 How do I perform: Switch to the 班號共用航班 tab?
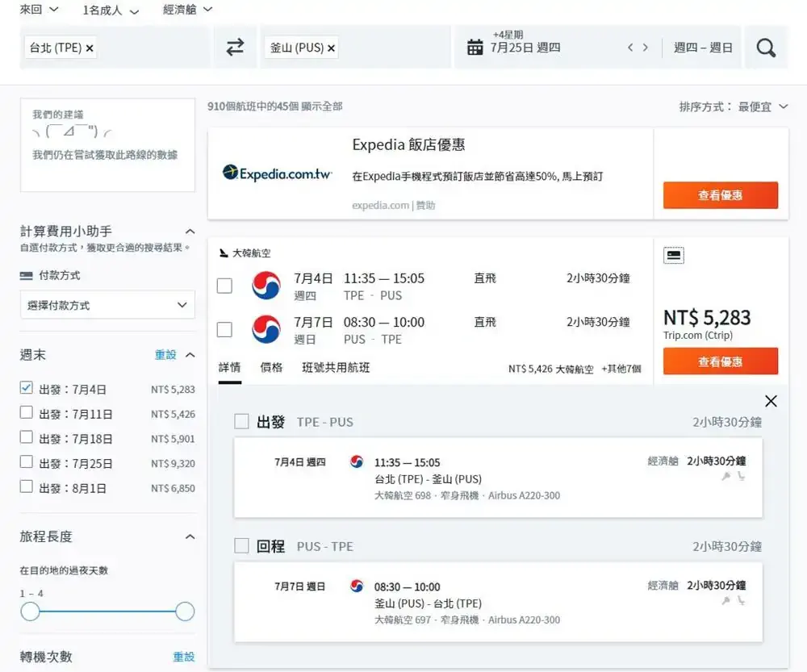336,367
